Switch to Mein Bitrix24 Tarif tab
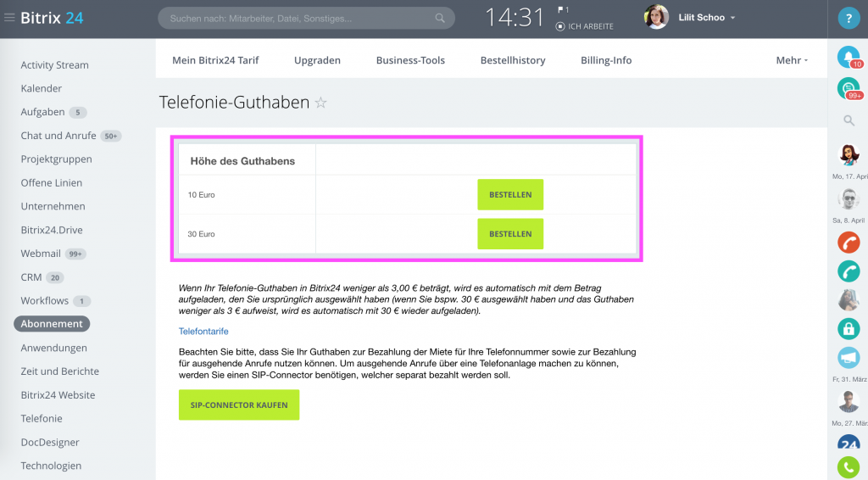 (215, 60)
